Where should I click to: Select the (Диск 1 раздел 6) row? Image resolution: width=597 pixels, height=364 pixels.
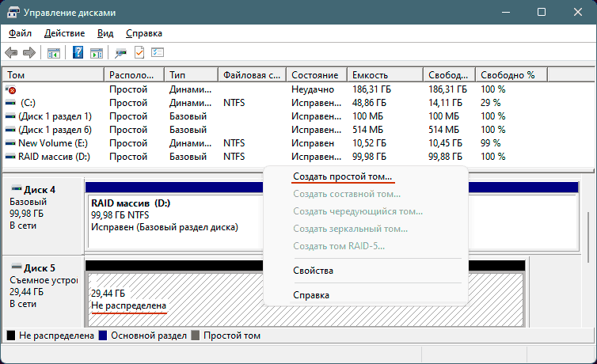pyautogui.click(x=55, y=130)
